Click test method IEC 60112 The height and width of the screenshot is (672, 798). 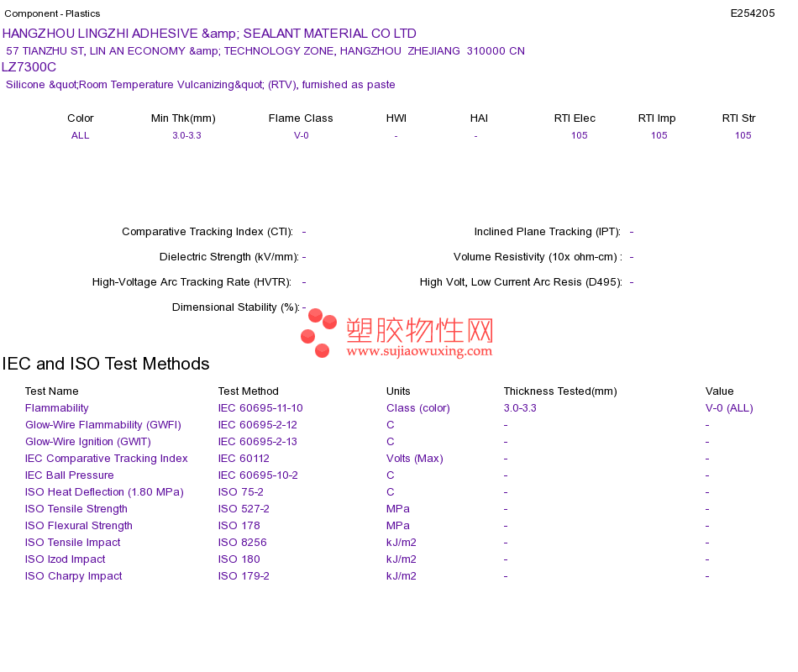tap(244, 459)
